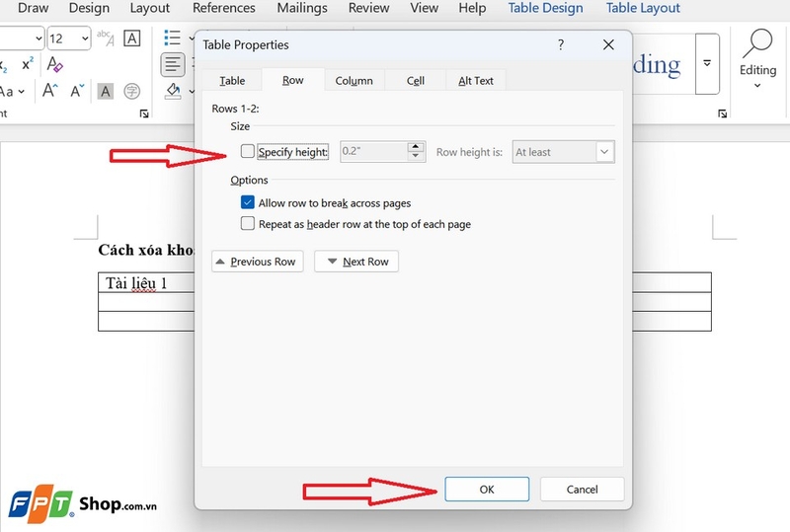This screenshot has width=790, height=532.
Task: Switch to the Column tab
Action: (x=355, y=81)
